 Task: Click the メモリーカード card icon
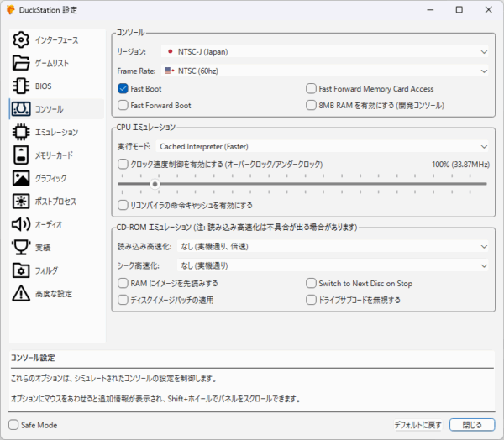(21, 155)
